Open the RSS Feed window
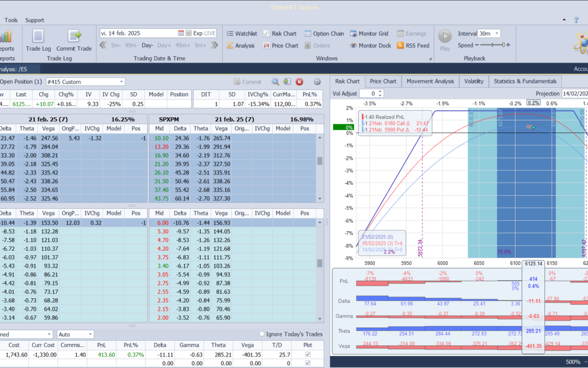The image size is (588, 368). (413, 46)
